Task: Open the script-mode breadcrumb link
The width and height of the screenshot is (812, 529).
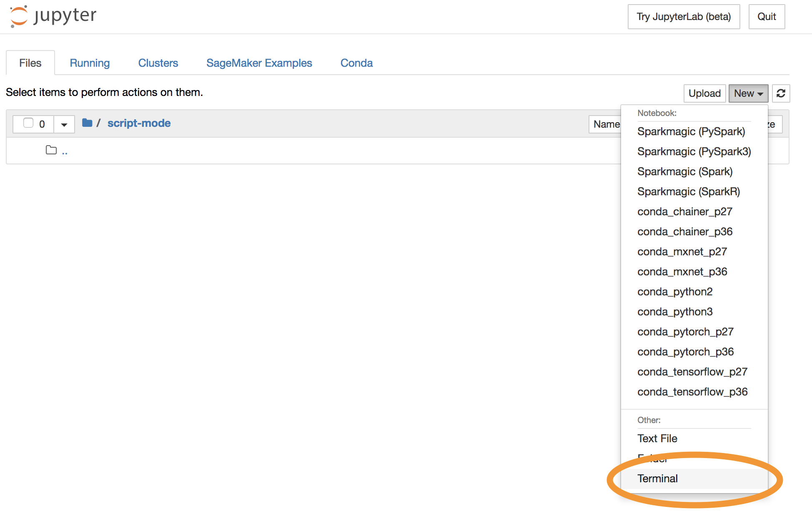Action: coord(139,123)
